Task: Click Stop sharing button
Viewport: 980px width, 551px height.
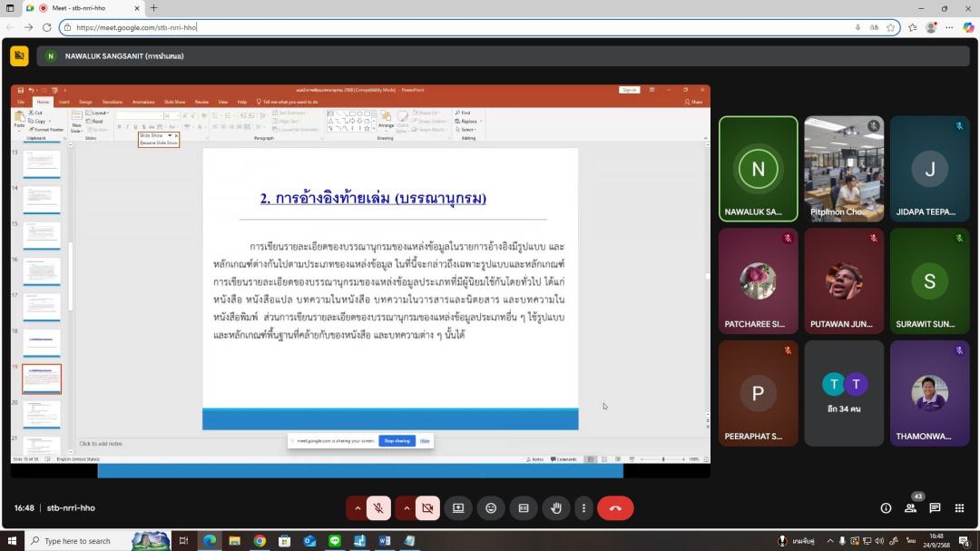Action: 397,440
